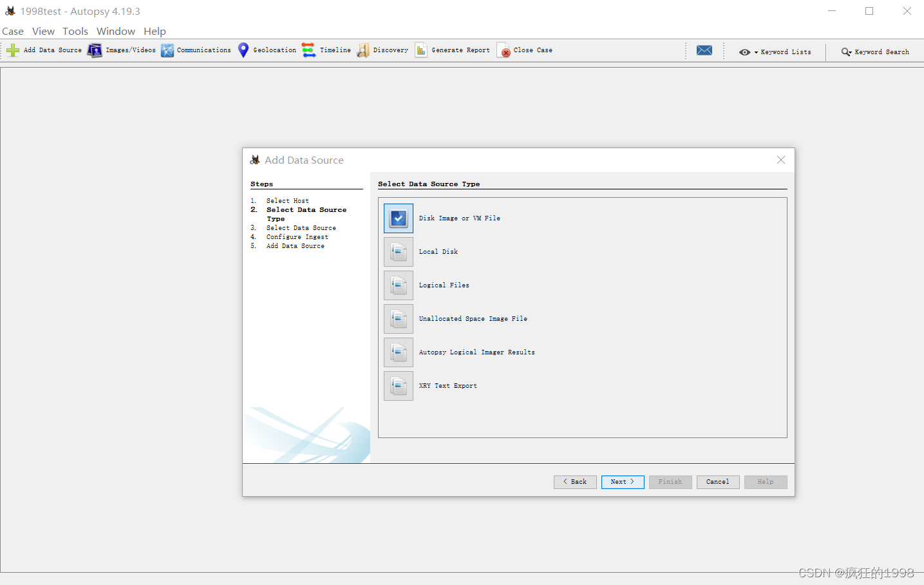924x585 pixels.
Task: Click the Help button in dialog
Action: pos(766,482)
